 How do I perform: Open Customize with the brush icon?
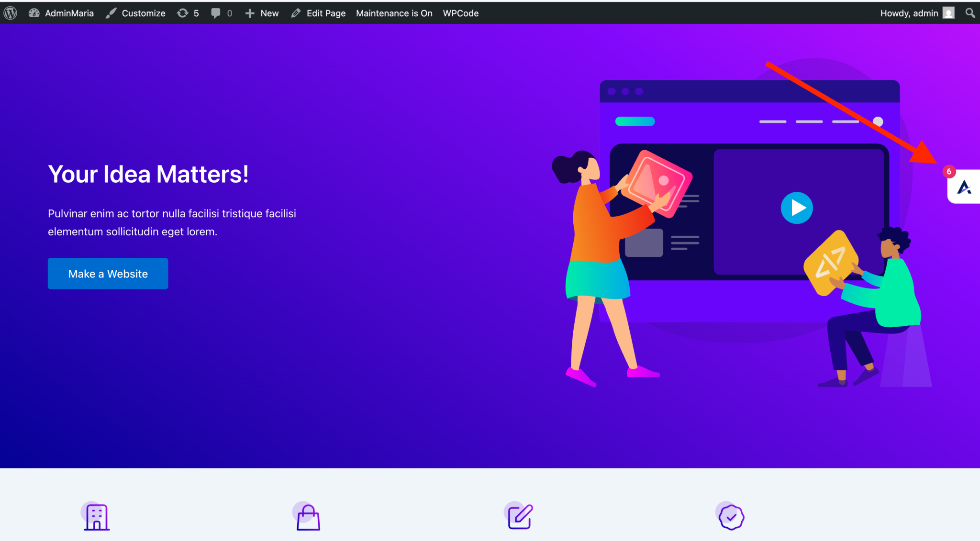tap(136, 13)
